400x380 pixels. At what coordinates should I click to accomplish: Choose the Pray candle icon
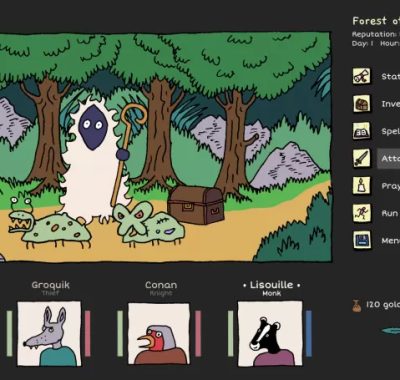click(x=362, y=186)
